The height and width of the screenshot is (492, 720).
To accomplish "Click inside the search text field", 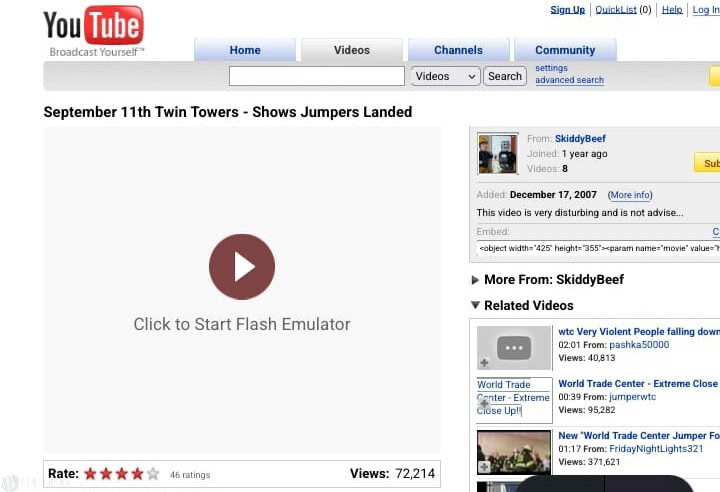I will 316,76.
